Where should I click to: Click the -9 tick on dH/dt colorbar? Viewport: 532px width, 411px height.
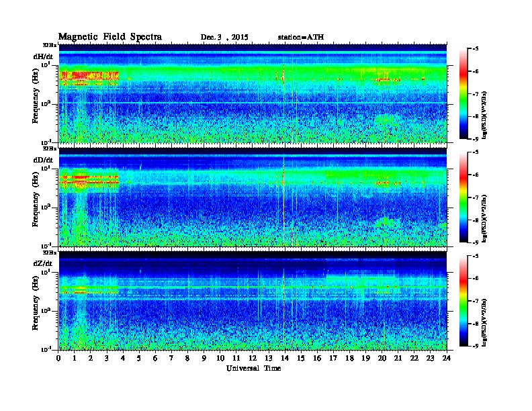[x=476, y=139]
